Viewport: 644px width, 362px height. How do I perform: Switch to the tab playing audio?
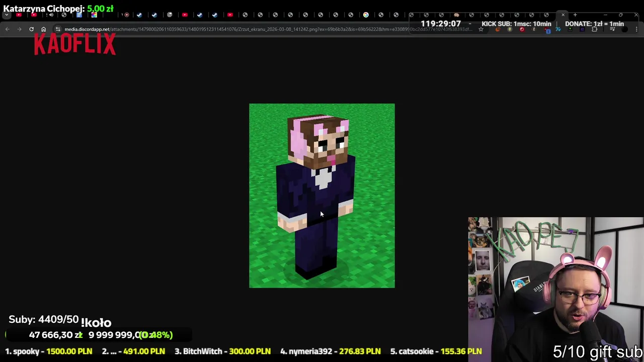pos(50,15)
